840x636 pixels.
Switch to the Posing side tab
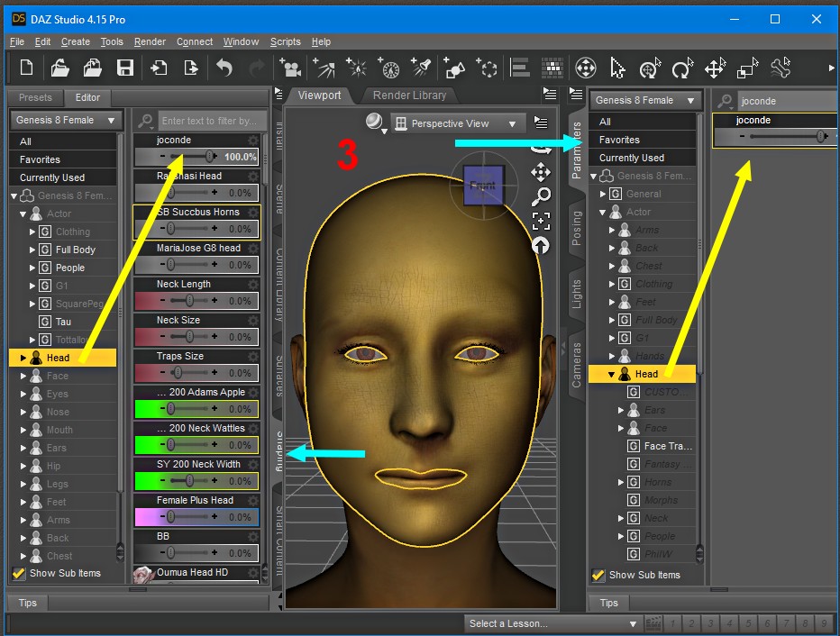click(577, 228)
